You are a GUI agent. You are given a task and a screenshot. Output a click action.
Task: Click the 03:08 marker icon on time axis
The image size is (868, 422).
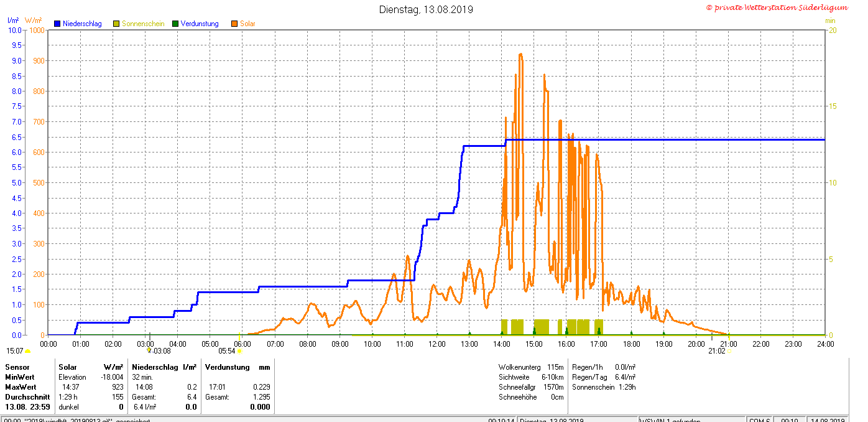pyautogui.click(x=149, y=350)
